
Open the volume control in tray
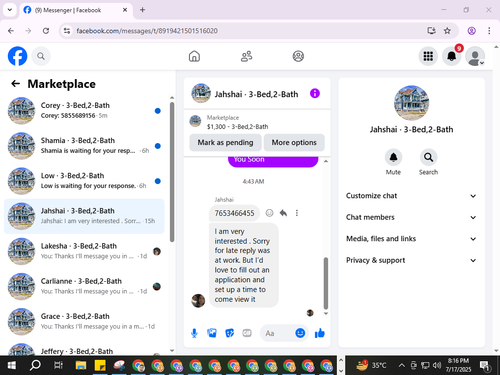click(437, 366)
